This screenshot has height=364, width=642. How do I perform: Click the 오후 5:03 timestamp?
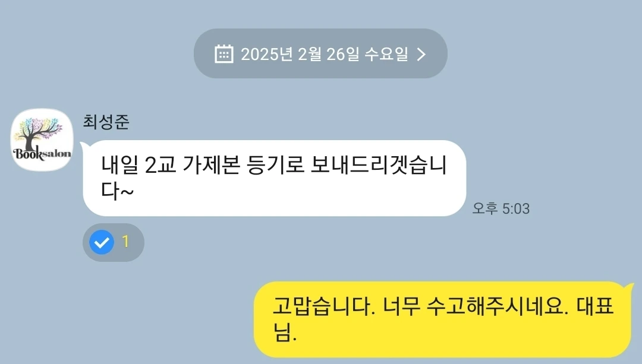(501, 208)
